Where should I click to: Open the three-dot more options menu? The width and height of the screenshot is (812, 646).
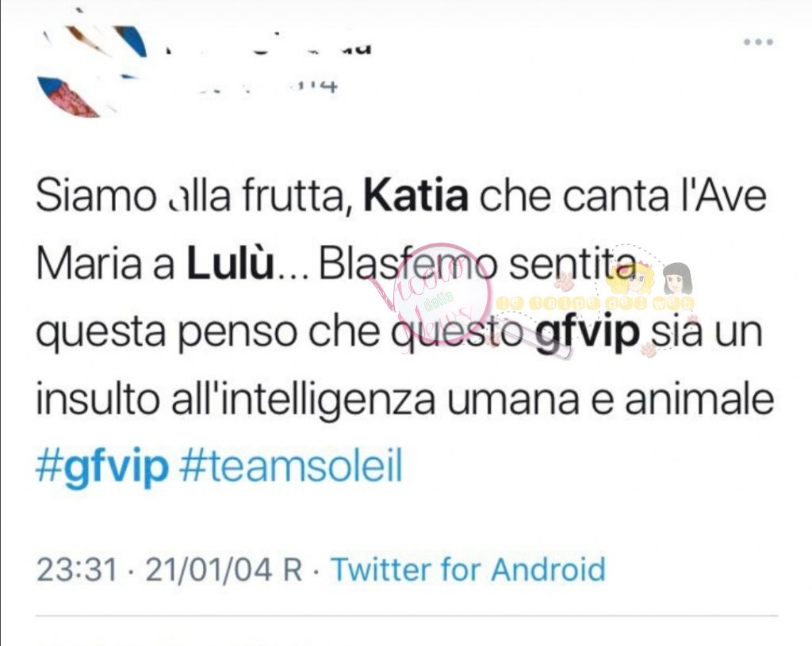(x=758, y=42)
